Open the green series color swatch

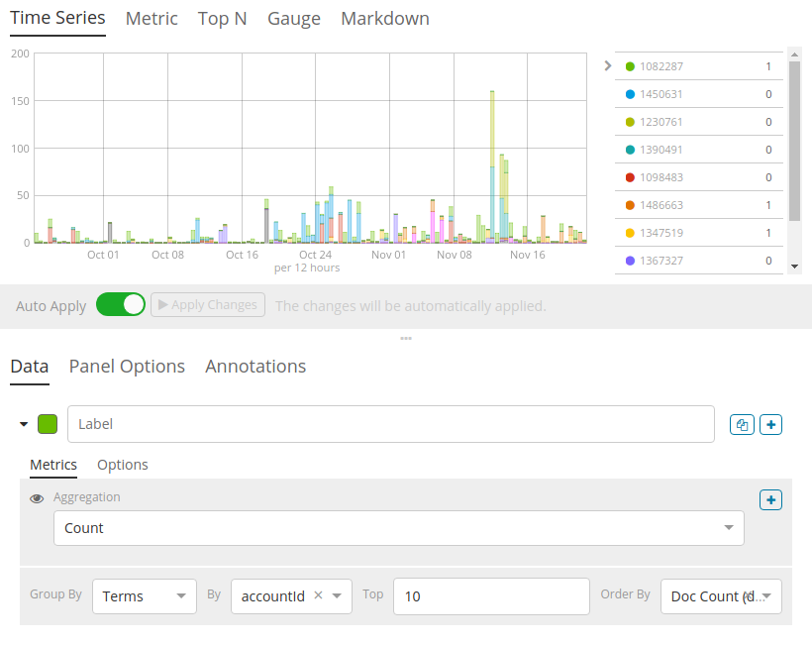pyautogui.click(x=48, y=424)
